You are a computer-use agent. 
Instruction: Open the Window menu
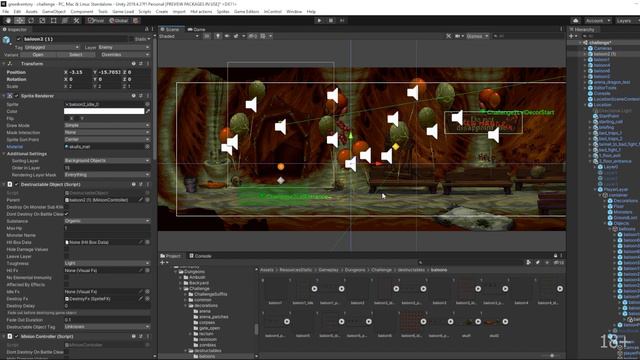point(294,11)
